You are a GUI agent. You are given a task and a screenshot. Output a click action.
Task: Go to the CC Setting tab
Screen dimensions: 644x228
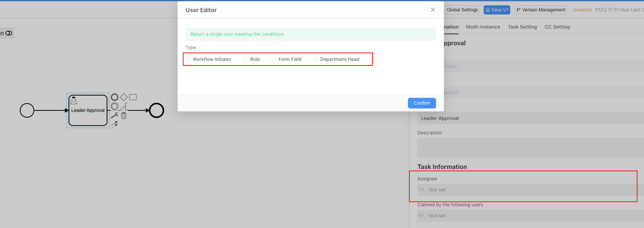[x=557, y=27]
